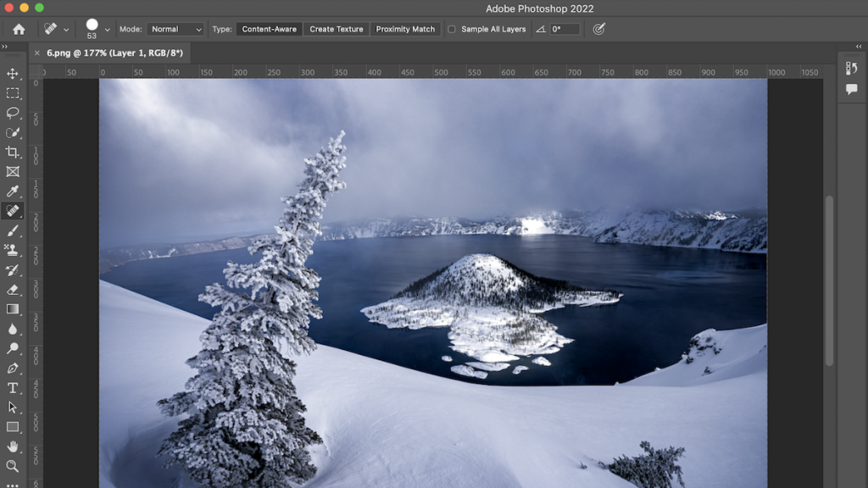Select the Move tool
This screenshot has height=488, width=868.
pyautogui.click(x=13, y=74)
